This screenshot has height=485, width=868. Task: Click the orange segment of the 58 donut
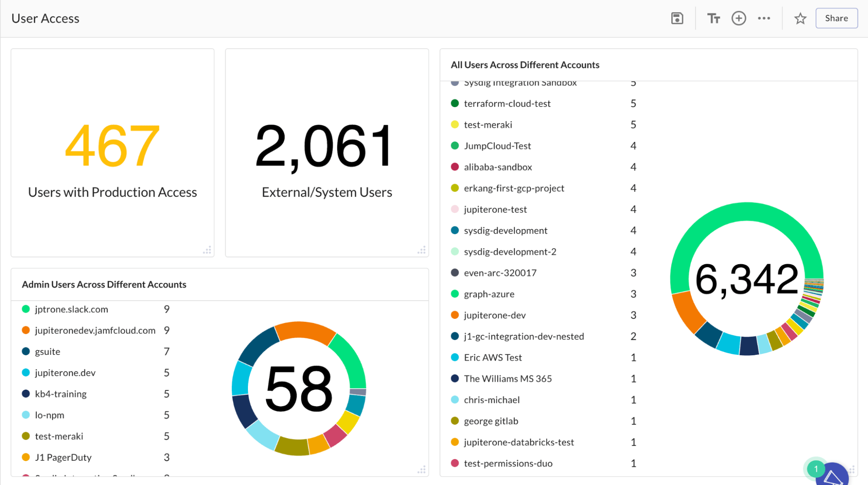click(x=304, y=331)
